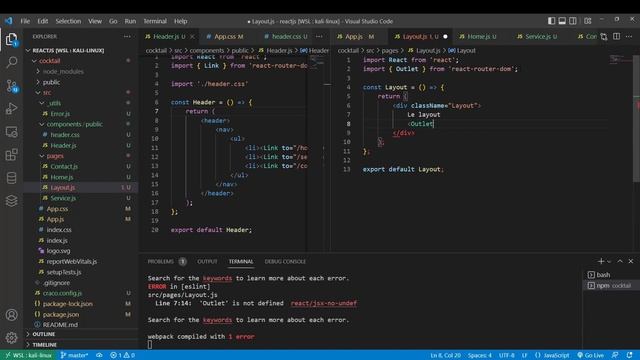The width and height of the screenshot is (640, 360).
Task: Close the terminal panel
Action: coord(631,261)
